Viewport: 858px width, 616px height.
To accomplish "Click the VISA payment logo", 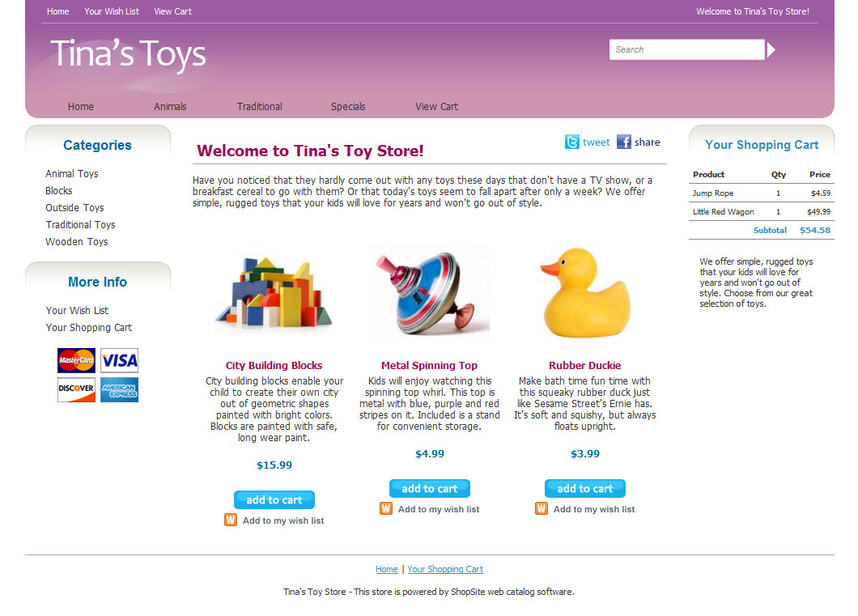I will tap(119, 360).
